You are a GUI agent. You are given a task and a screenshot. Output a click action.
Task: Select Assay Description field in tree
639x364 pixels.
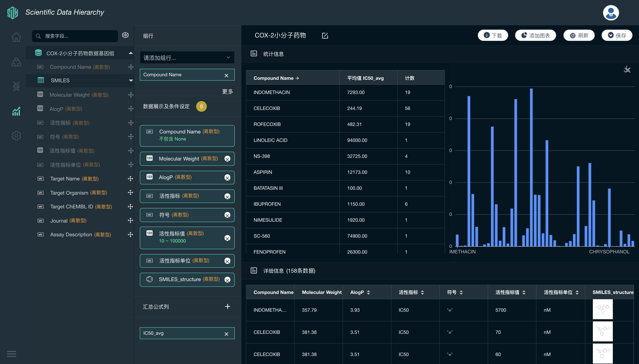pyautogui.click(x=81, y=235)
